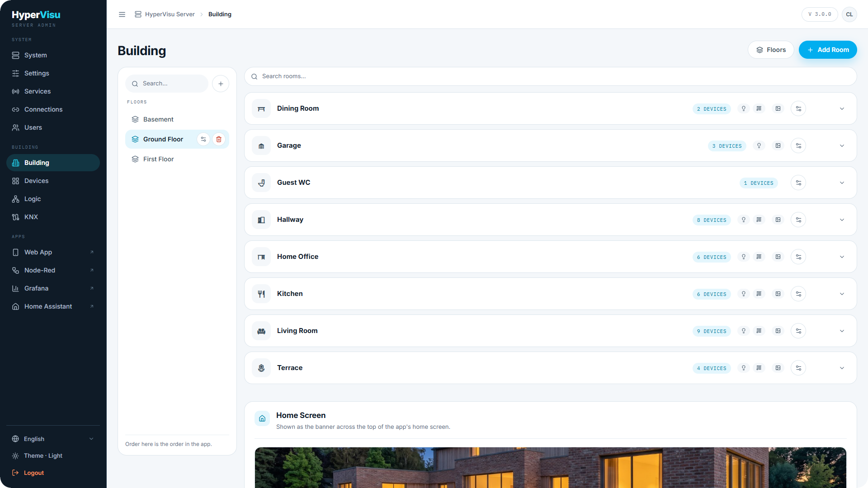Click the Hallway light bulb icon
Image resolution: width=868 pixels, height=488 pixels.
click(x=744, y=220)
